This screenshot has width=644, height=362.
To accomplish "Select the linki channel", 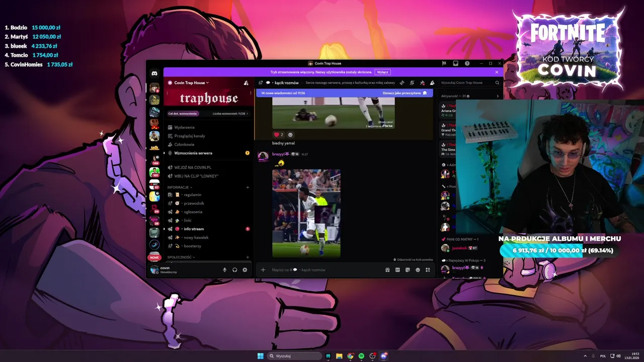I will (x=209, y=220).
